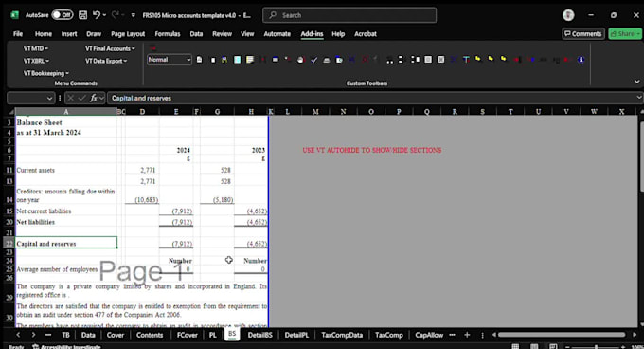The height and width of the screenshot is (349, 644).
Task: Expand the VT Bookkeeping menu
Action: point(46,73)
